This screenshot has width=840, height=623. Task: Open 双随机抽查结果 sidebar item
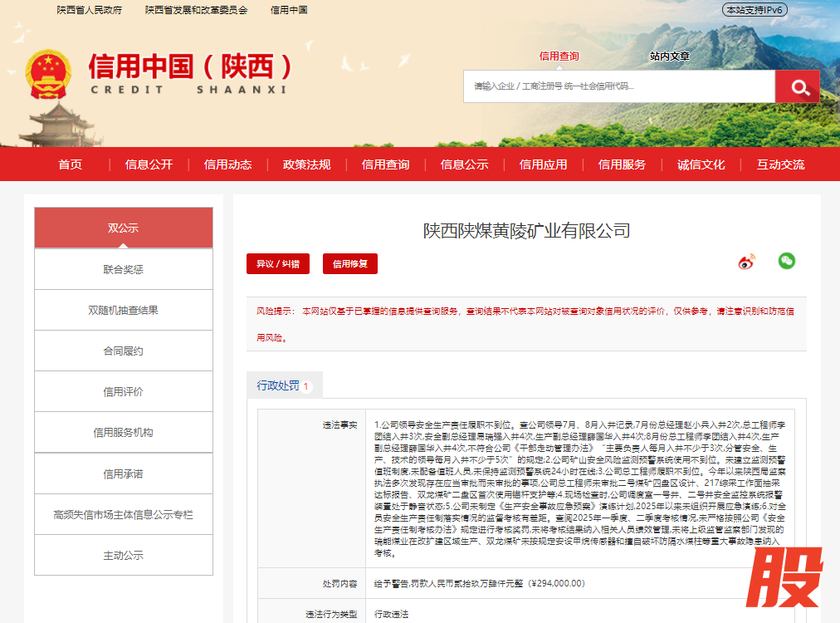(123, 310)
